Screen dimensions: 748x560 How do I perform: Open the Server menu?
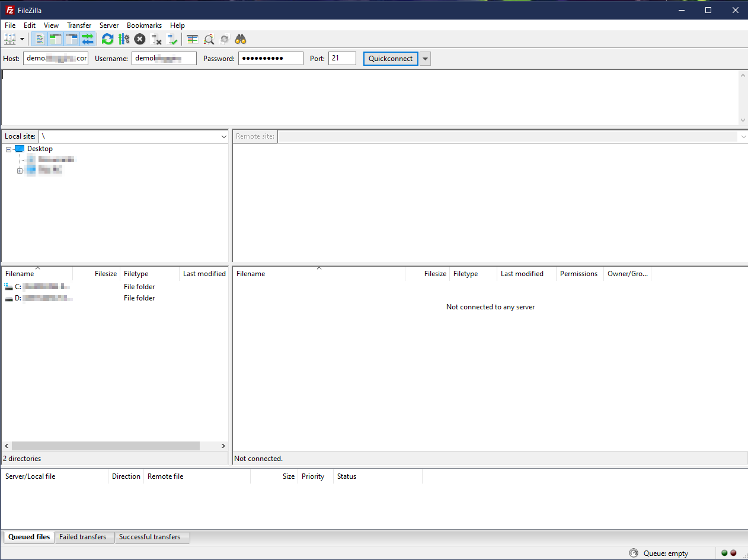(x=109, y=25)
